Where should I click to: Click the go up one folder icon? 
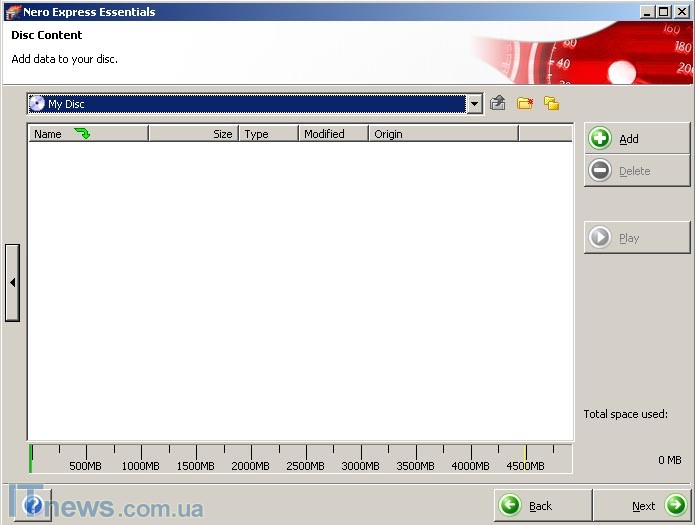pos(498,103)
